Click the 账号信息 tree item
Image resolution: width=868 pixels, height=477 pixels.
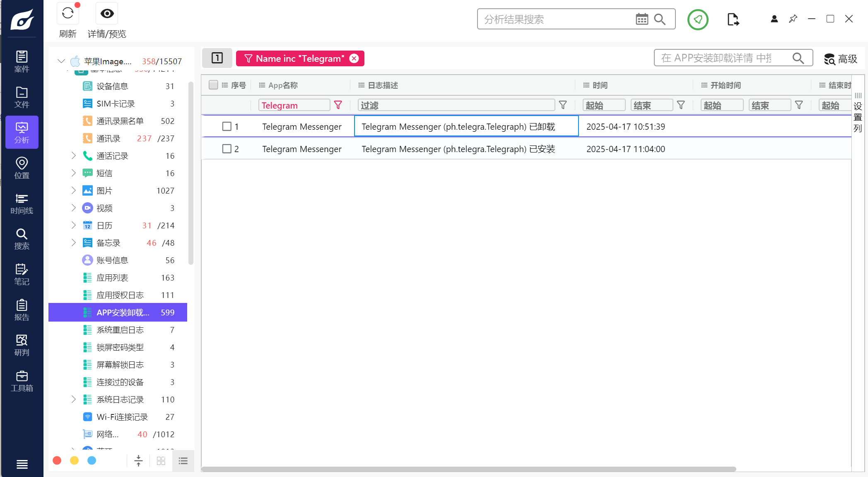[x=118, y=260]
